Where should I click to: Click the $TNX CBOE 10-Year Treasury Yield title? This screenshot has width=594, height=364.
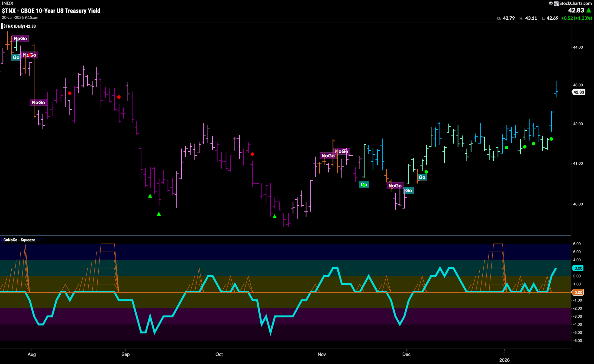51,11
